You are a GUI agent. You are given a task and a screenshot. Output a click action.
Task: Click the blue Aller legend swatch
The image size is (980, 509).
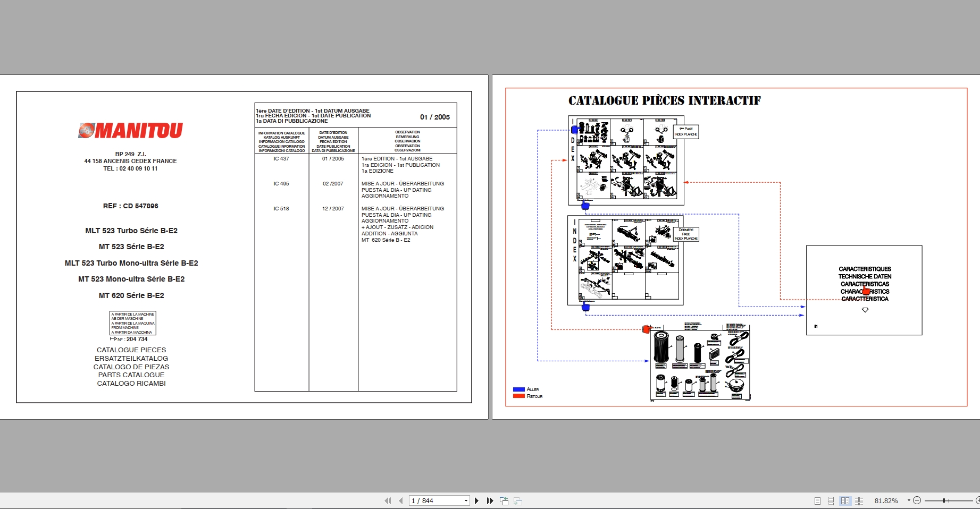tap(519, 389)
